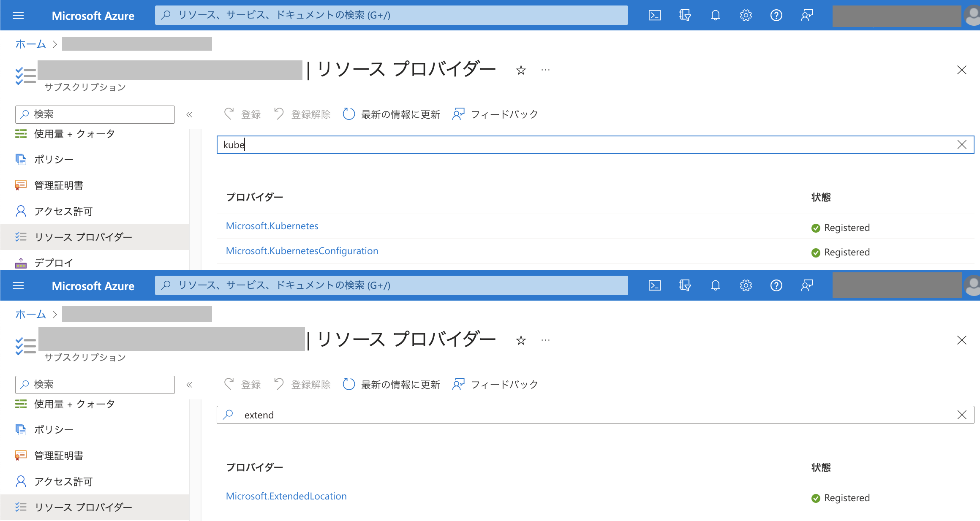980x521 pixels.
Task: Click 最新の情報に更新 in lower toolbar
Action: tap(391, 385)
